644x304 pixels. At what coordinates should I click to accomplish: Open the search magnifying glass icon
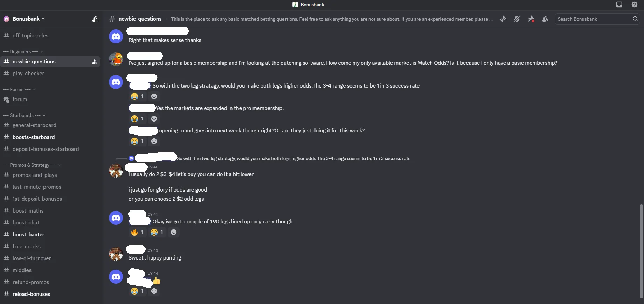click(635, 19)
